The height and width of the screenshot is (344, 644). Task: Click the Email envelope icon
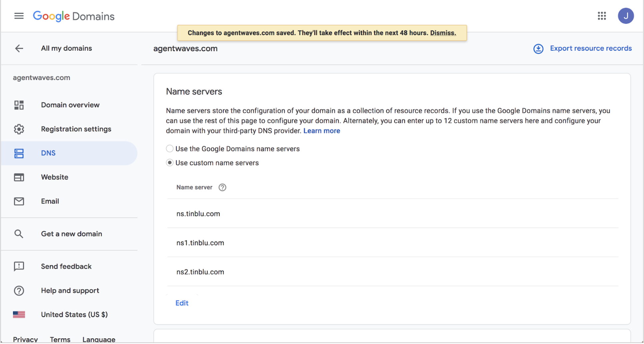[x=19, y=201]
